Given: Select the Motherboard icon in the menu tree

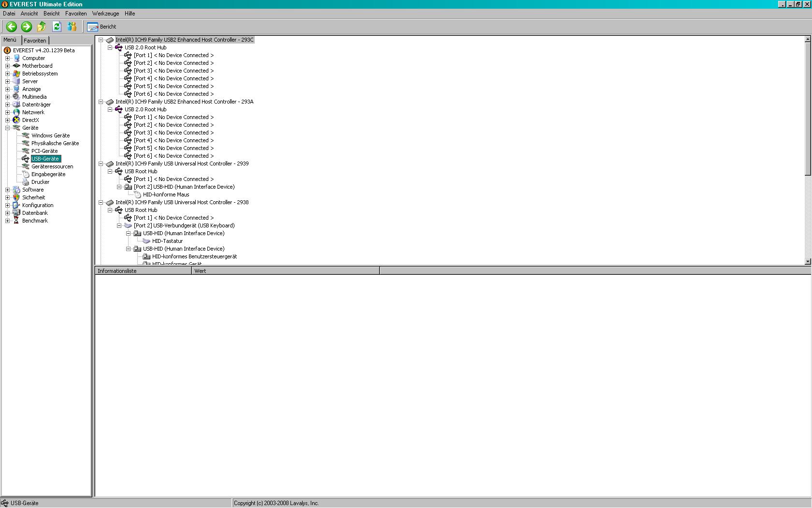Looking at the screenshot, I should pos(16,66).
